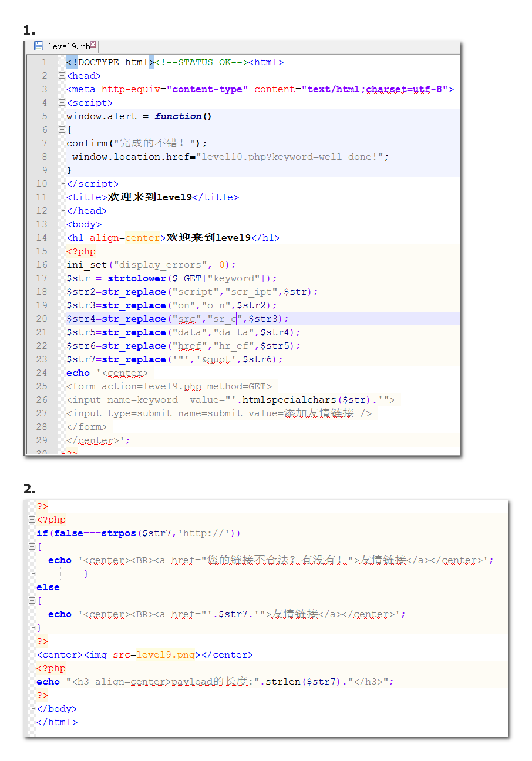Viewport: 532px width, 761px height.
Task: Switch to the level9.php file tab
Action: [68, 46]
